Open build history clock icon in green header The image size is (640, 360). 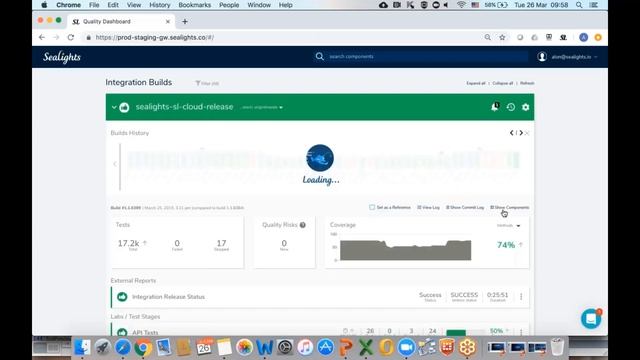click(511, 107)
